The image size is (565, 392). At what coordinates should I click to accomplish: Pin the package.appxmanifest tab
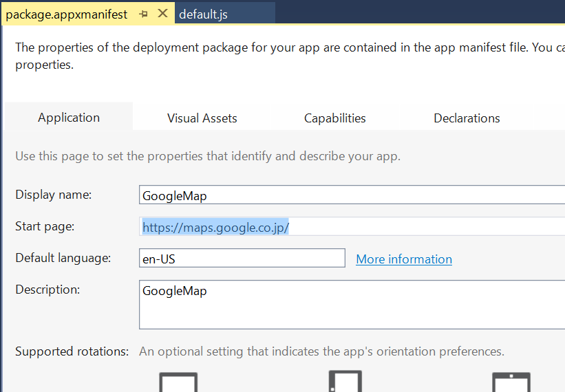pyautogui.click(x=143, y=14)
